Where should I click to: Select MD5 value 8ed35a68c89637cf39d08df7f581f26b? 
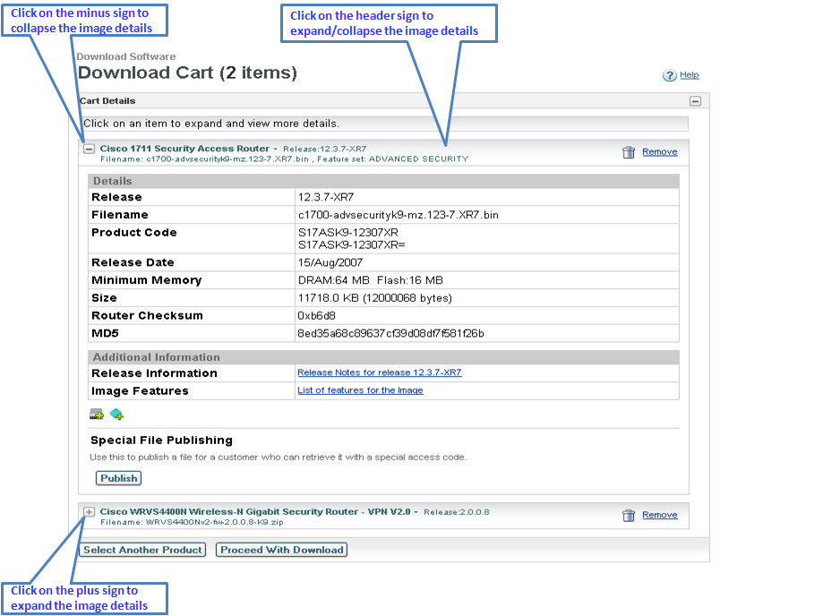(x=390, y=333)
